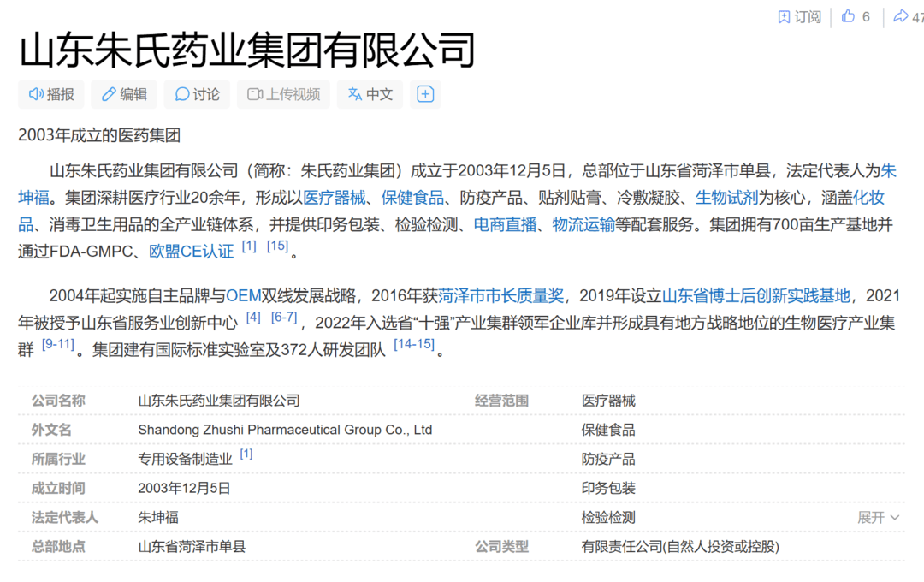Click the 所属行业 label
The height and width of the screenshot is (582, 924).
58,460
